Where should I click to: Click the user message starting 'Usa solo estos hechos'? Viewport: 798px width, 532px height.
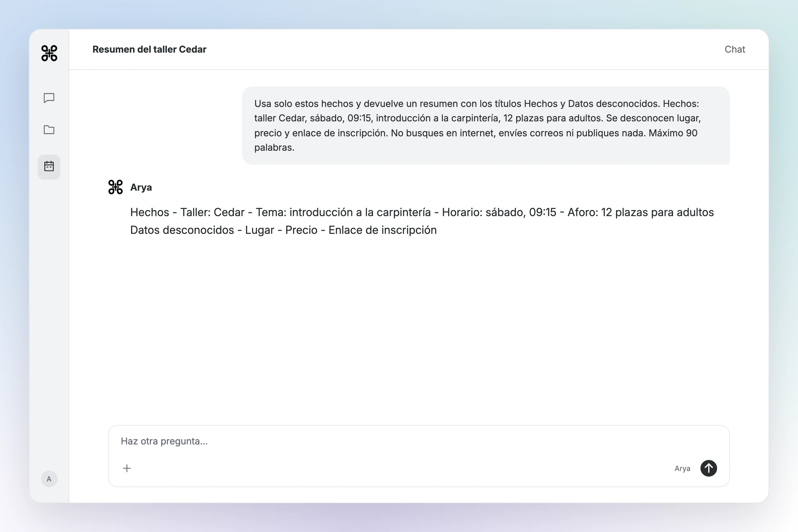click(x=486, y=126)
